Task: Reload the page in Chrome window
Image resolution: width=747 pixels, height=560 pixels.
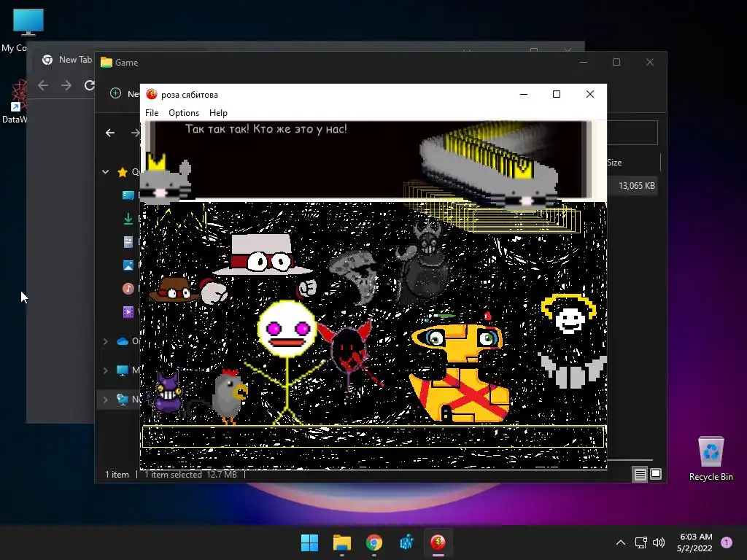Action: (89, 85)
